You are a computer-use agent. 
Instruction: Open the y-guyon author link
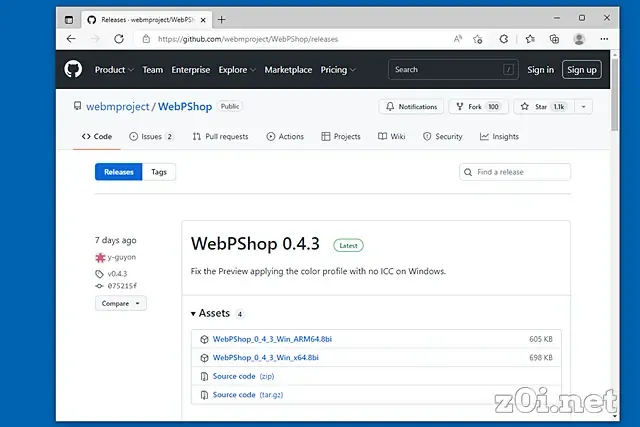click(x=122, y=257)
